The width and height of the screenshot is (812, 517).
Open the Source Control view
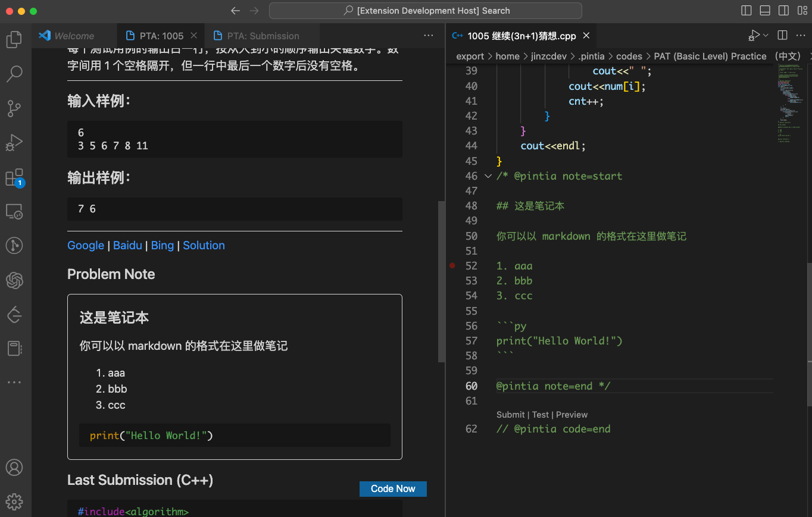[14, 109]
